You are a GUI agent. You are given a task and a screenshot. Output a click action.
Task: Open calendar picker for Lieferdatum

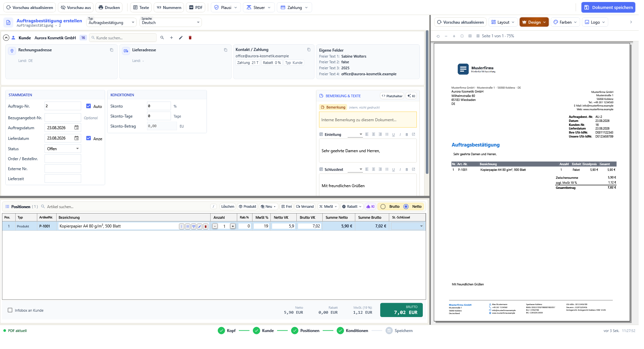coord(77,138)
